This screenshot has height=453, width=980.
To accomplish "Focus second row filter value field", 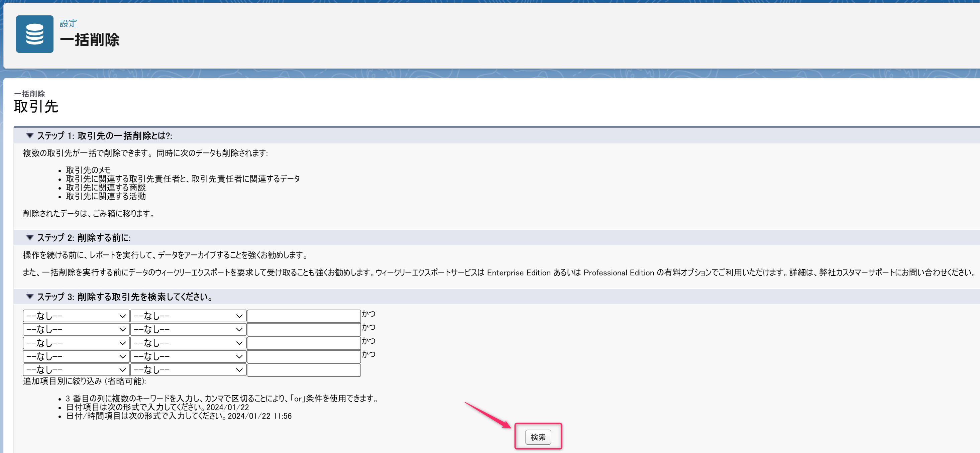I will click(x=304, y=329).
